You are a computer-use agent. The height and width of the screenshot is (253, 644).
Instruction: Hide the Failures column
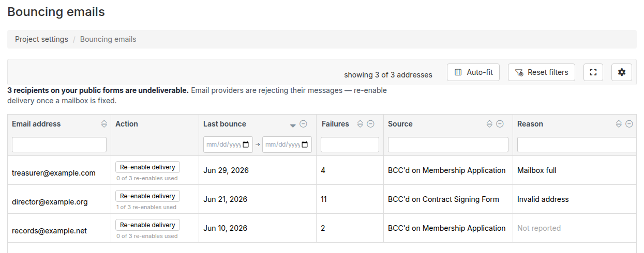371,124
